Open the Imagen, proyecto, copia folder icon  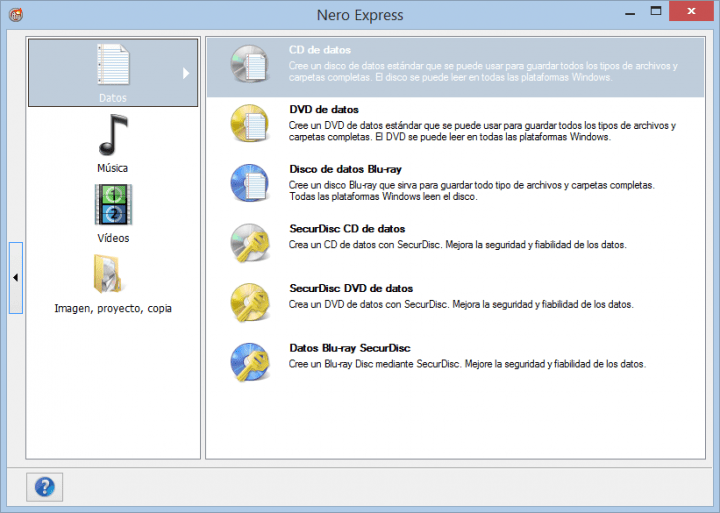point(107,274)
